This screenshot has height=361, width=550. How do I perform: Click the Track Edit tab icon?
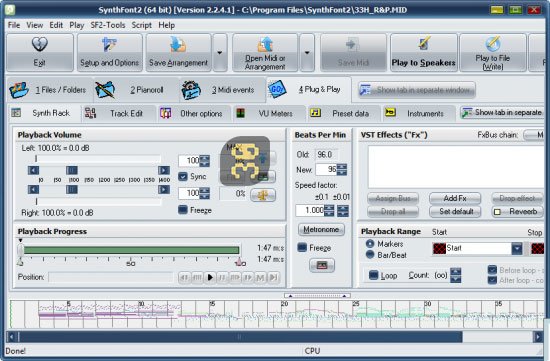pos(90,113)
